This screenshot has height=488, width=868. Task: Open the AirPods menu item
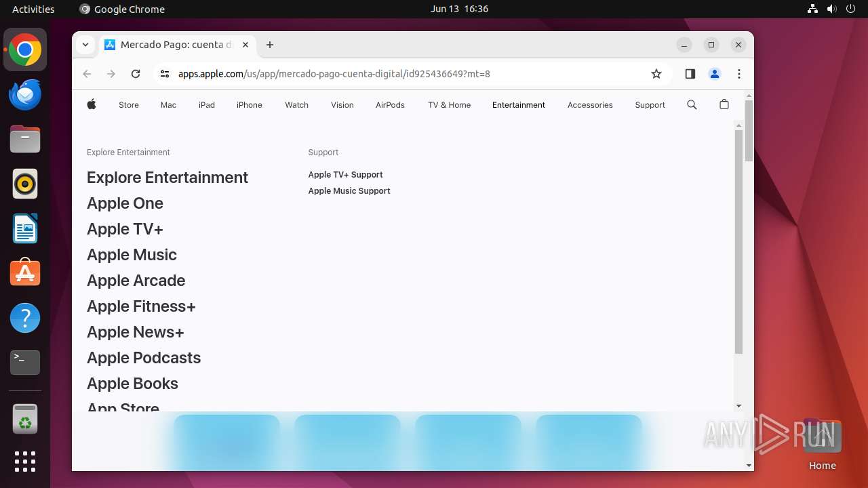[x=390, y=105]
